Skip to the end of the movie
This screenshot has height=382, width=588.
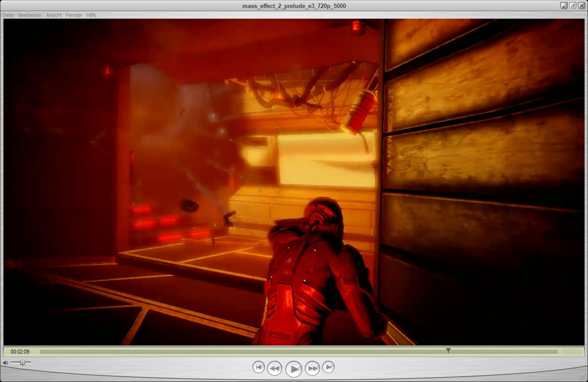328,367
